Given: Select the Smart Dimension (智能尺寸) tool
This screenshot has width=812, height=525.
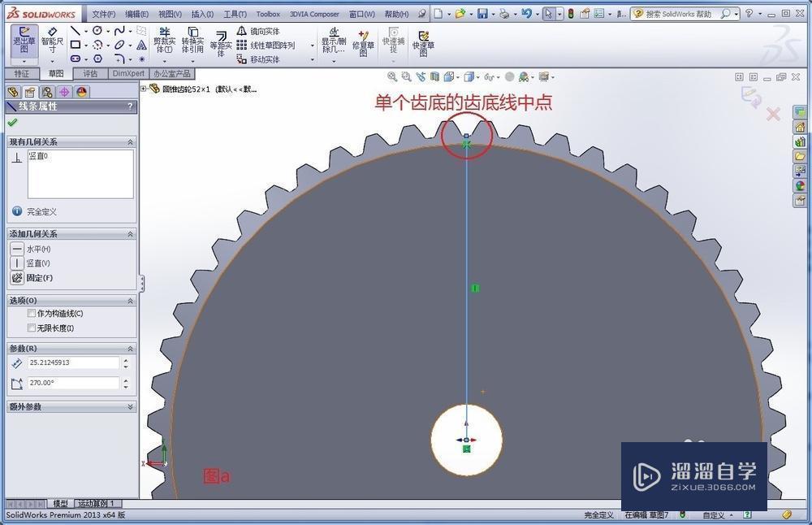Looking at the screenshot, I should [52, 41].
